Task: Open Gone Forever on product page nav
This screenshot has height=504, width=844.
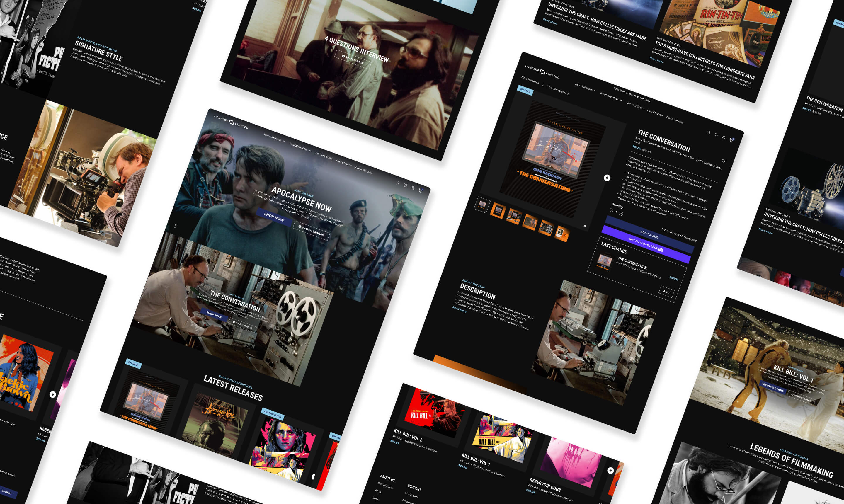Action: [675, 120]
